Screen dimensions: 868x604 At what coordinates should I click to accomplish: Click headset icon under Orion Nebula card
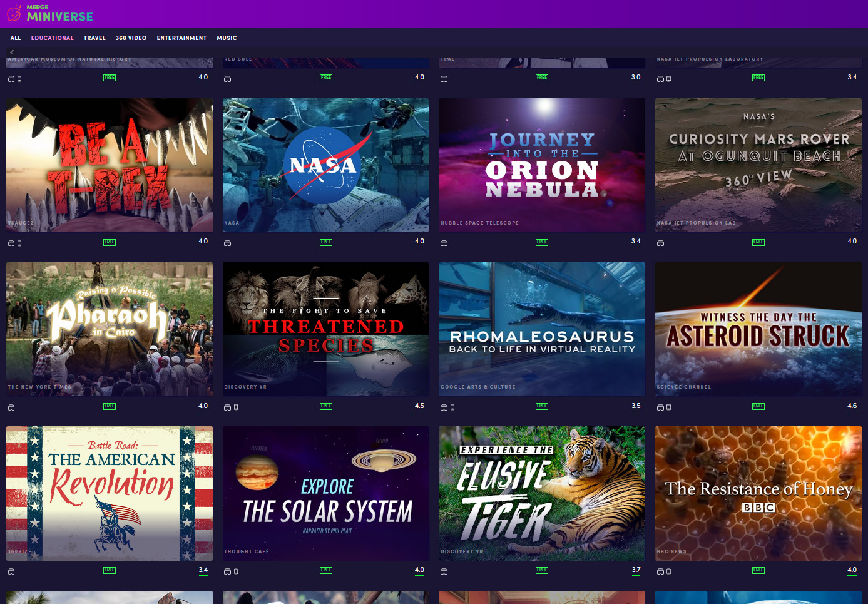pos(444,243)
